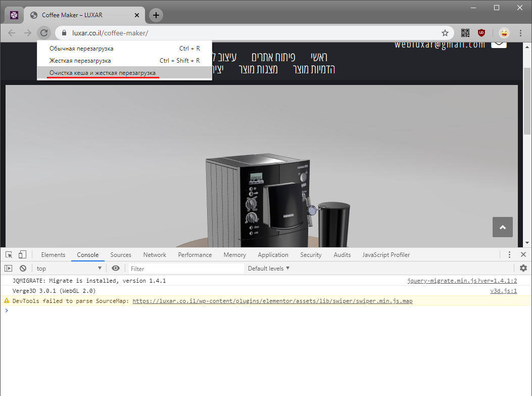
Task: Open the Audits tab
Action: [342, 255]
